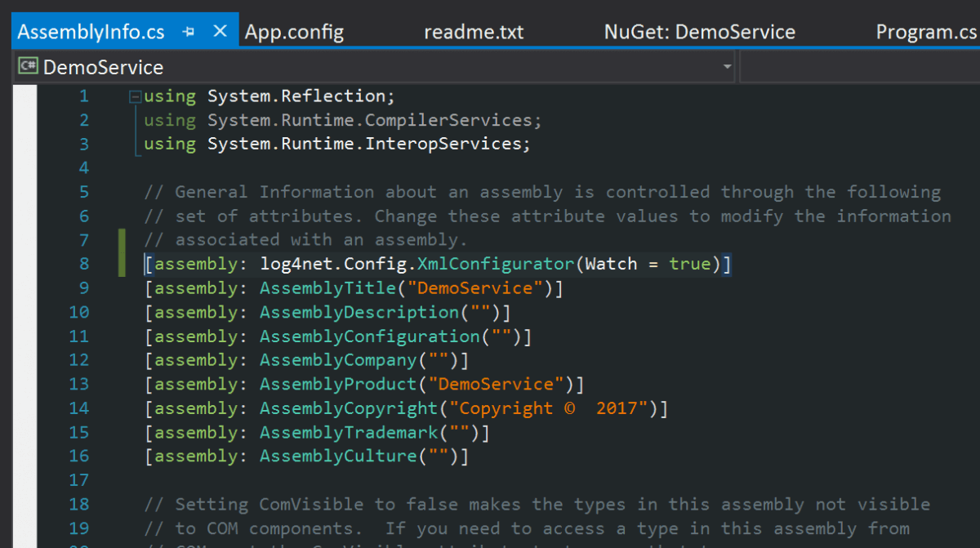The height and width of the screenshot is (548, 980).
Task: Open the DemoService navigation dropdown
Action: tap(726, 67)
